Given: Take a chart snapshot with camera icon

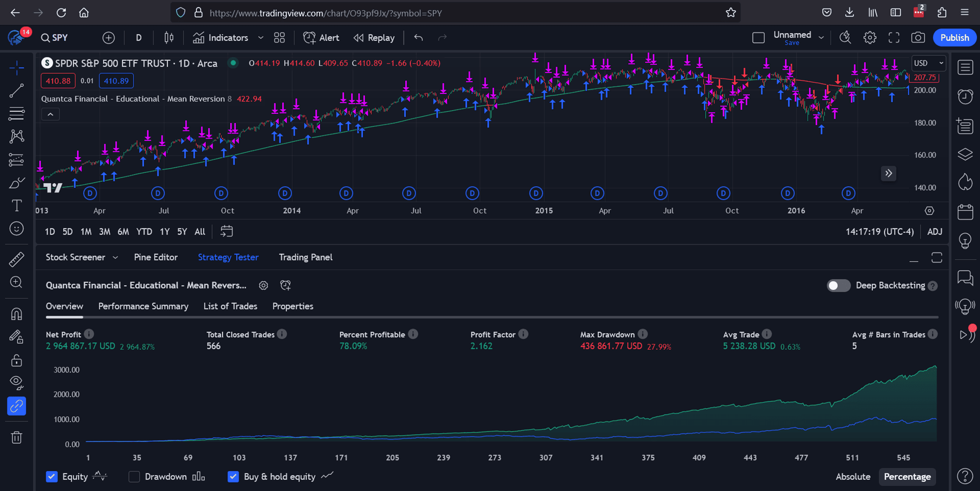Looking at the screenshot, I should coord(918,38).
